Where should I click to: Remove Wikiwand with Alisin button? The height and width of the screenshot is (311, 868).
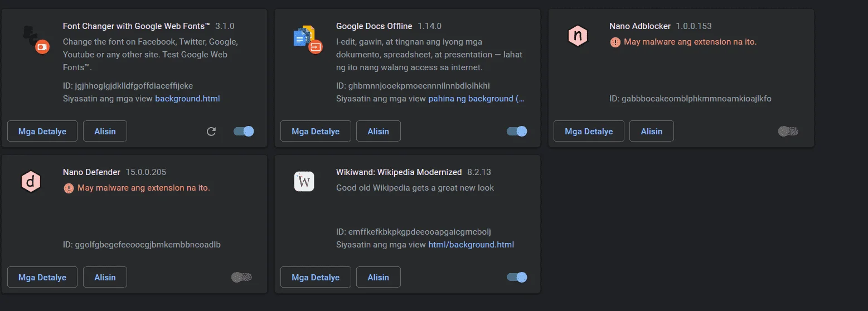[378, 277]
